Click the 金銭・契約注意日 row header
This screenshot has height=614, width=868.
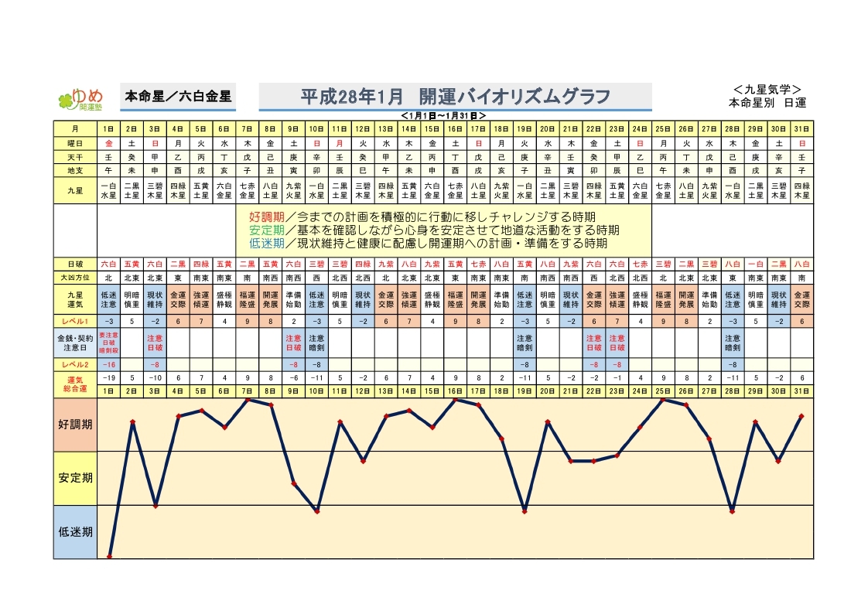75,343
